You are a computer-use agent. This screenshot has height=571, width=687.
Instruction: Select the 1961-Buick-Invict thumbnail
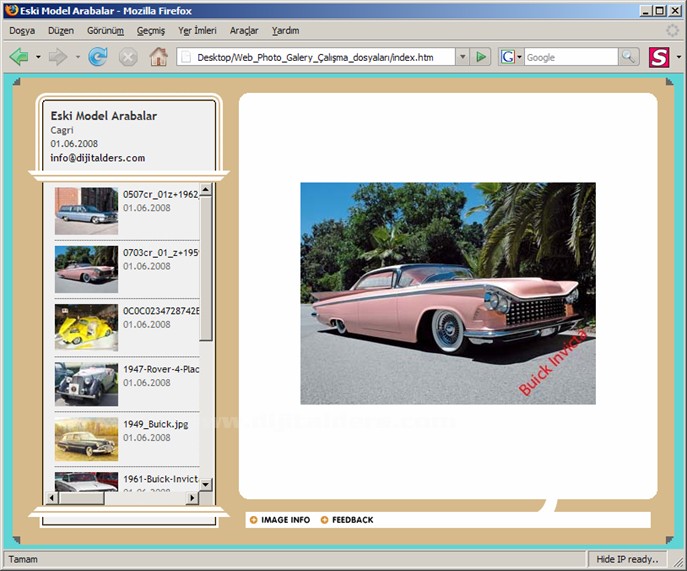coord(86,482)
